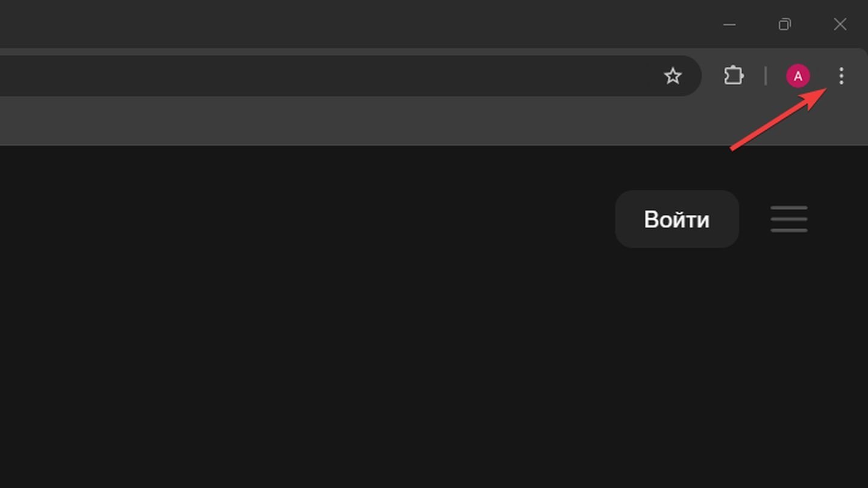The width and height of the screenshot is (868, 488).
Task: Expand the customize and control Chrome menu
Action: [841, 76]
